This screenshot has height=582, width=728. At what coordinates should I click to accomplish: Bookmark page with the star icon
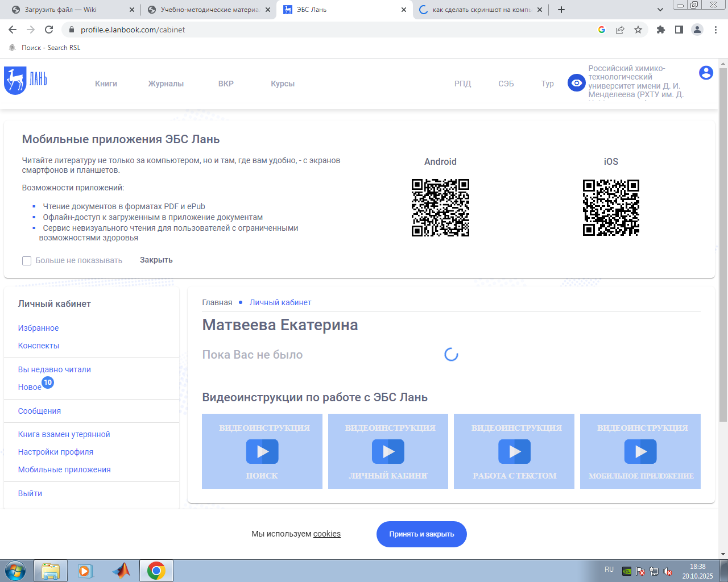[x=638, y=30]
